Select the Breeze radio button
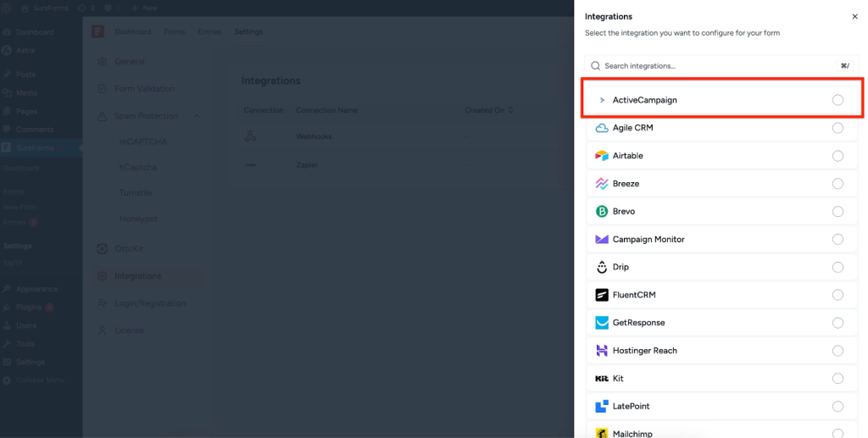 [x=837, y=184]
